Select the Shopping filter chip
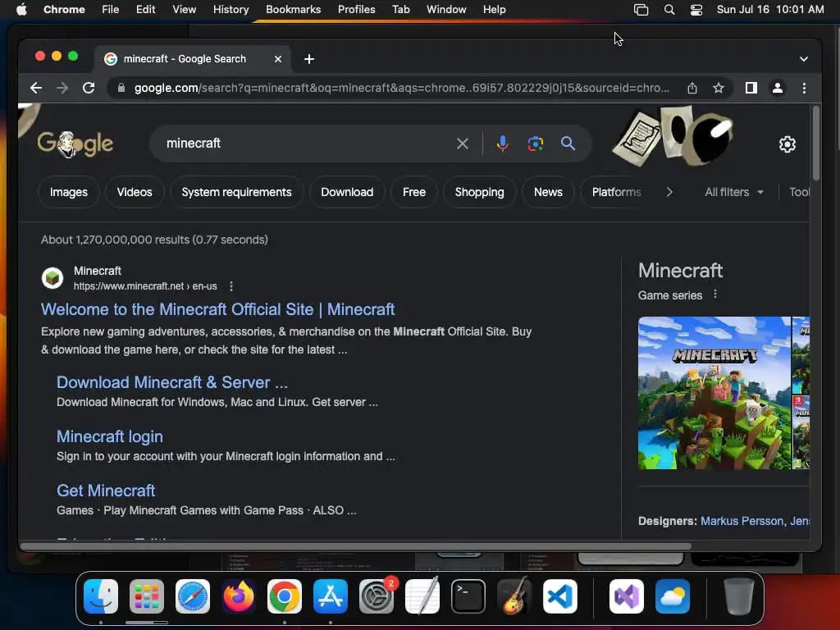The width and height of the screenshot is (840, 630). tap(479, 192)
